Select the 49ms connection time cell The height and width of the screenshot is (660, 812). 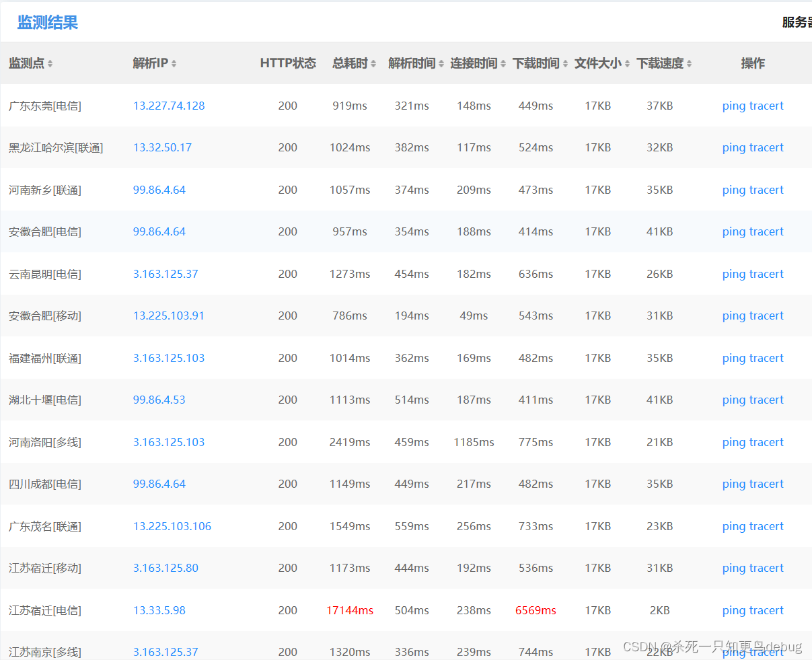coord(474,316)
